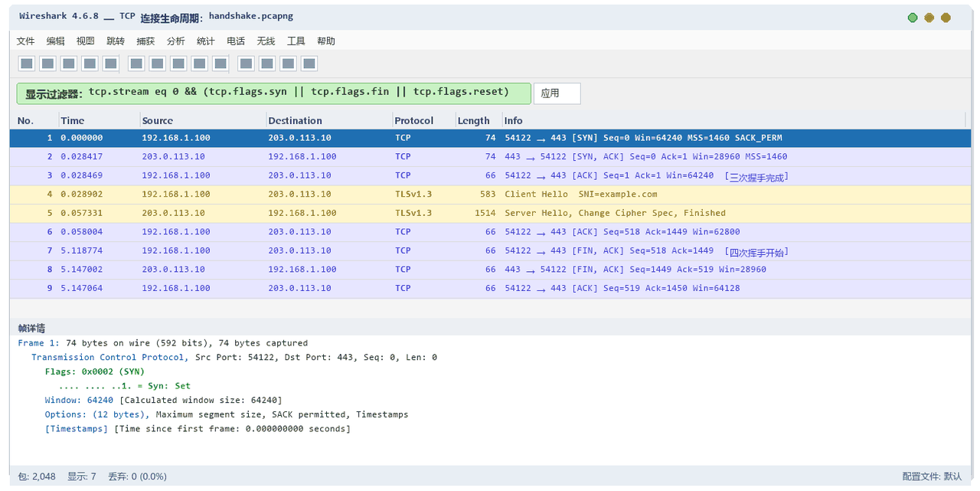Select the Window: 64240 detail line
The height and width of the screenshot is (491, 980).
163,401
